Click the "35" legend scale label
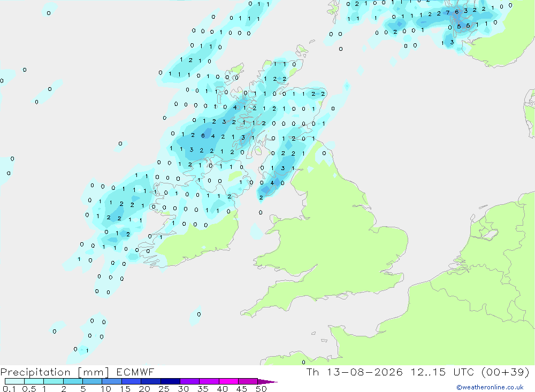The width and height of the screenshot is (535, 392). tap(203, 389)
